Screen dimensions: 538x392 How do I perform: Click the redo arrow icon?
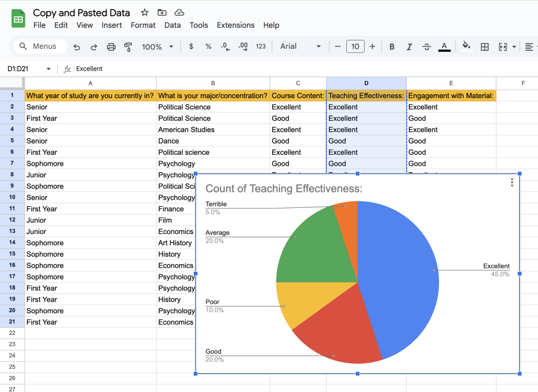[x=94, y=47]
